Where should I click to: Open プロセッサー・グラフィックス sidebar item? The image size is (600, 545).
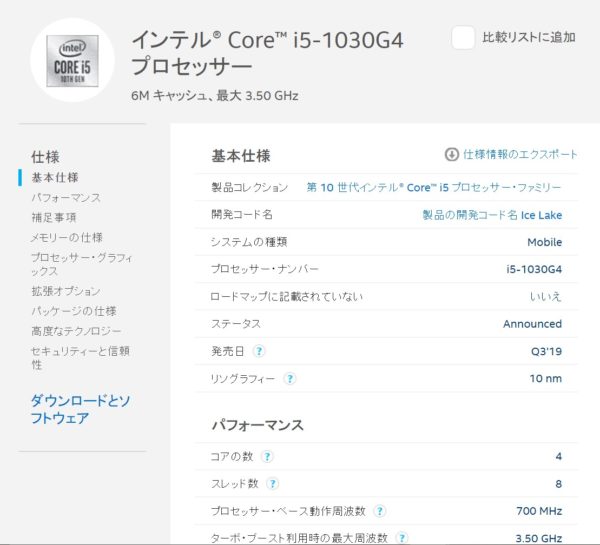click(x=80, y=264)
